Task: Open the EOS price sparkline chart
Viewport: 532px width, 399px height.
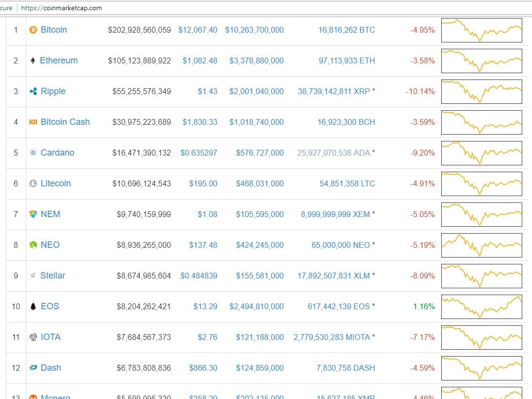Action: (x=481, y=307)
